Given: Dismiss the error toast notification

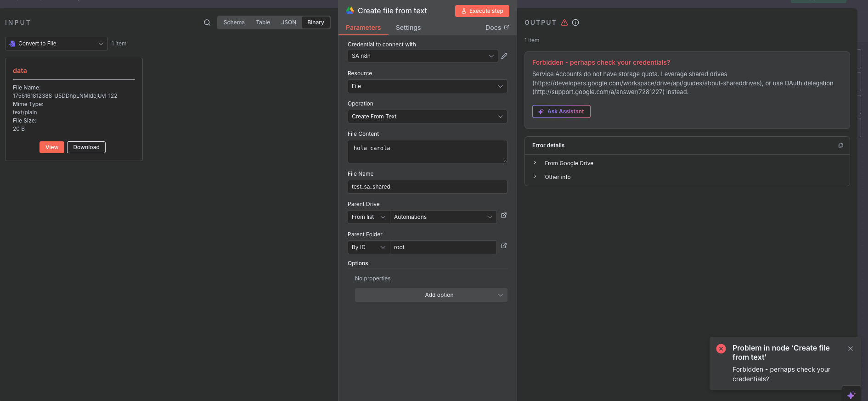Looking at the screenshot, I should [x=850, y=349].
